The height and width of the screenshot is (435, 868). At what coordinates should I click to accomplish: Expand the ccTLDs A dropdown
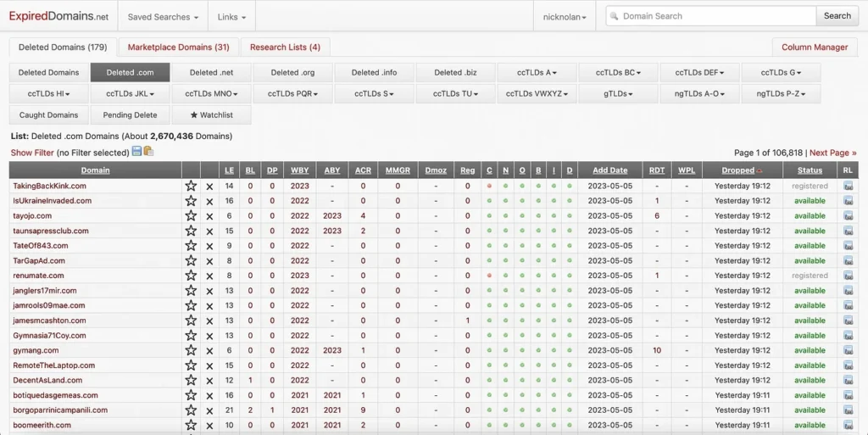(537, 73)
